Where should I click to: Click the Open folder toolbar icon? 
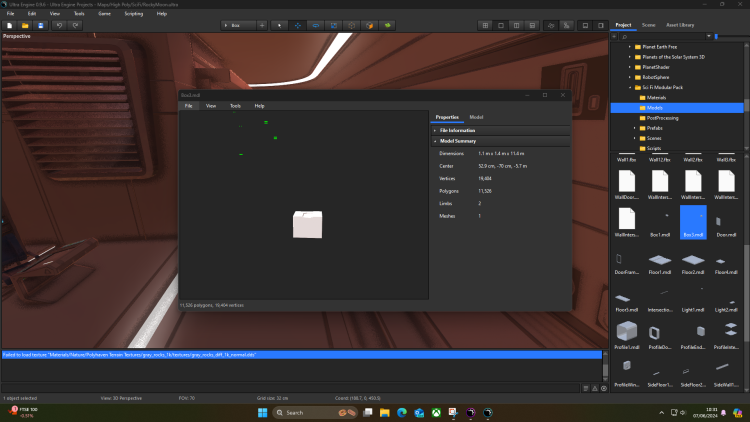[24, 24]
